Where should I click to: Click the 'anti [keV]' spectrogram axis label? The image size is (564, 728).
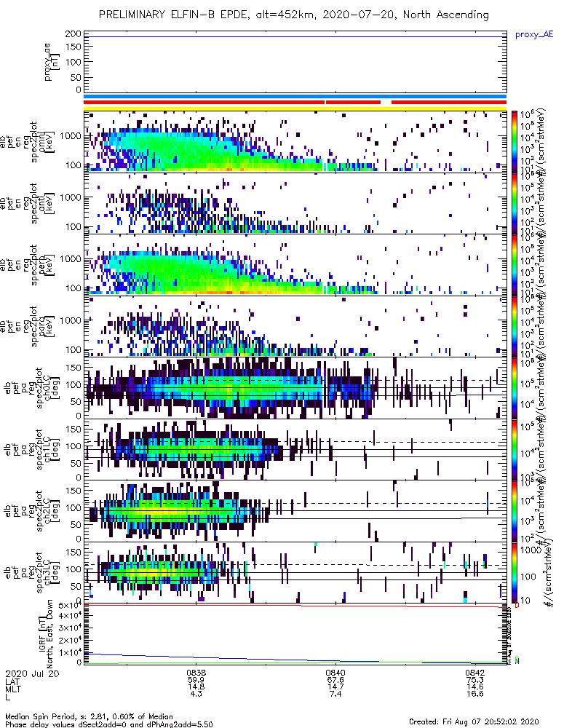[47, 203]
